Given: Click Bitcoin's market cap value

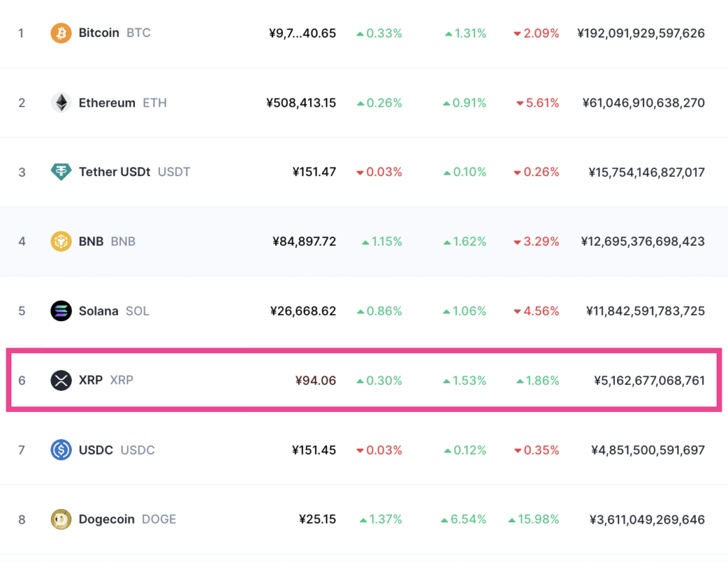Looking at the screenshot, I should coord(641,33).
